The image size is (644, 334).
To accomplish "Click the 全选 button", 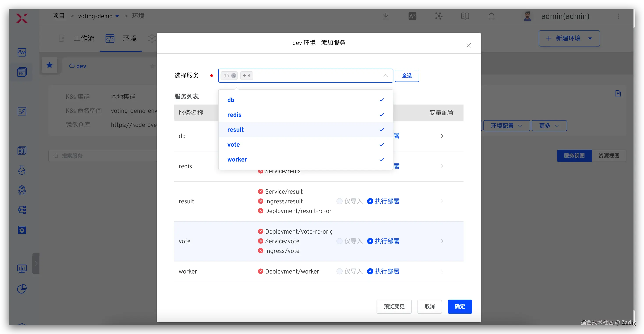I will coord(407,76).
